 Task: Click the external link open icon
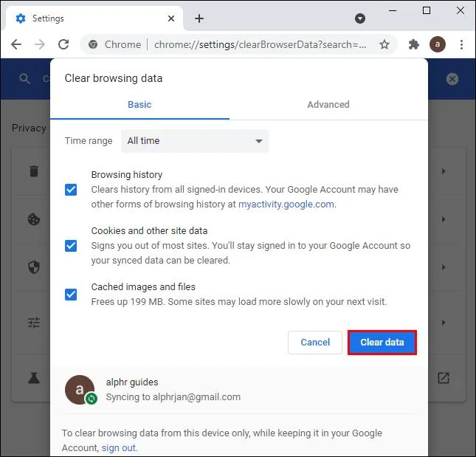click(x=444, y=378)
